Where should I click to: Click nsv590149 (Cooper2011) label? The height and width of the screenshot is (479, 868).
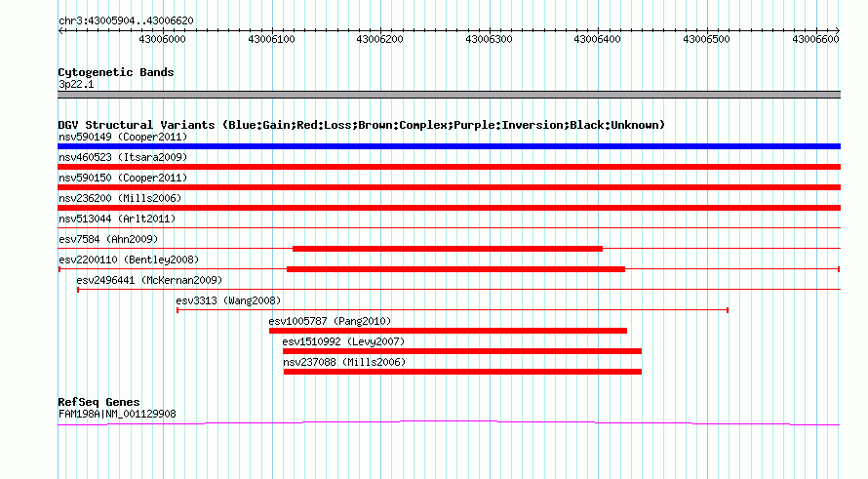pos(123,137)
